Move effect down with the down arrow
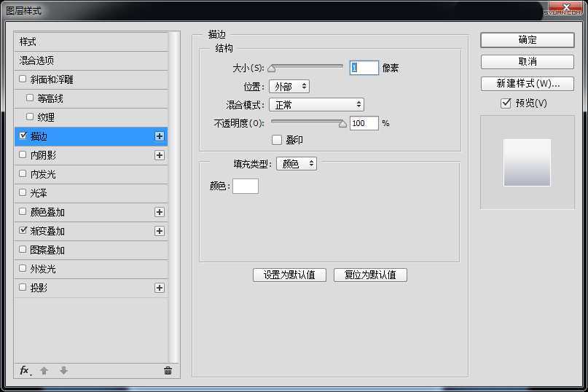 [63, 370]
